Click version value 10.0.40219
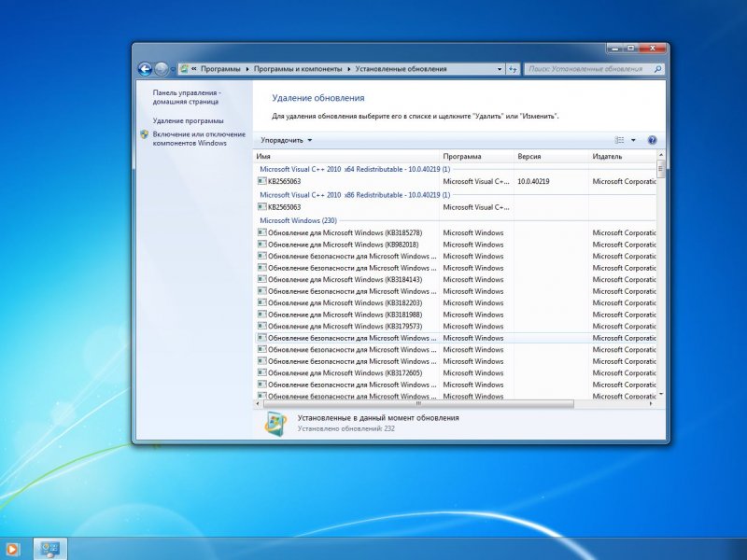 [533, 181]
